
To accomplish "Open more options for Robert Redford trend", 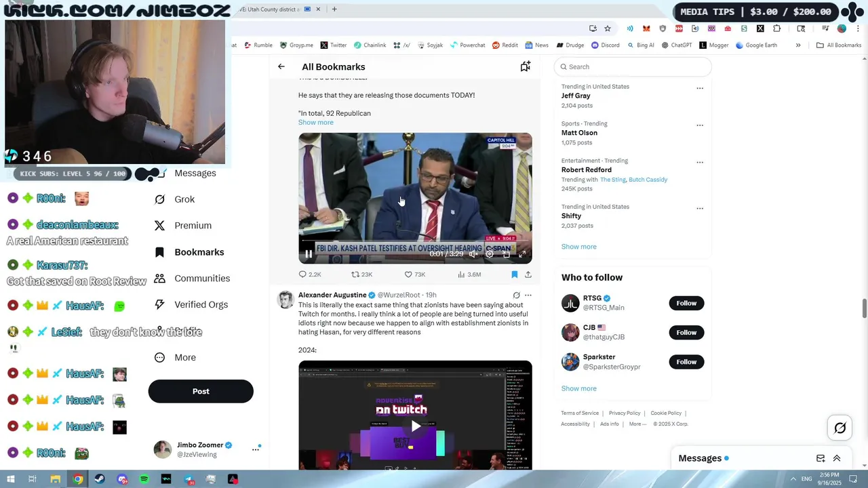I will click(x=700, y=163).
